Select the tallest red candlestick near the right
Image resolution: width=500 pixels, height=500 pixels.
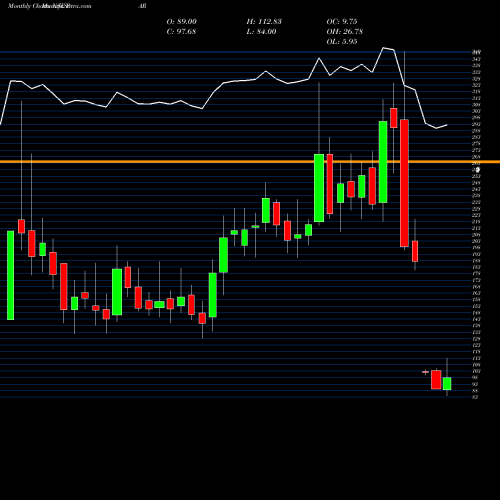pyautogui.click(x=404, y=183)
